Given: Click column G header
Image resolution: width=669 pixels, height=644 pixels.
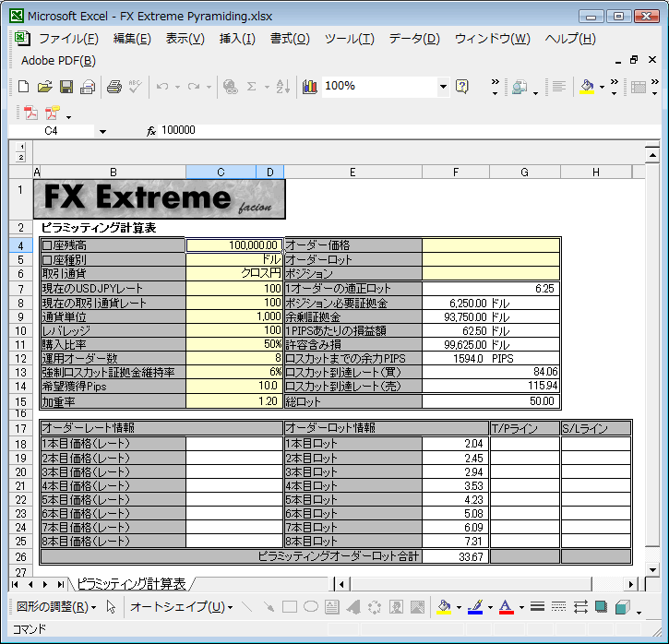Looking at the screenshot, I should click(x=525, y=173).
